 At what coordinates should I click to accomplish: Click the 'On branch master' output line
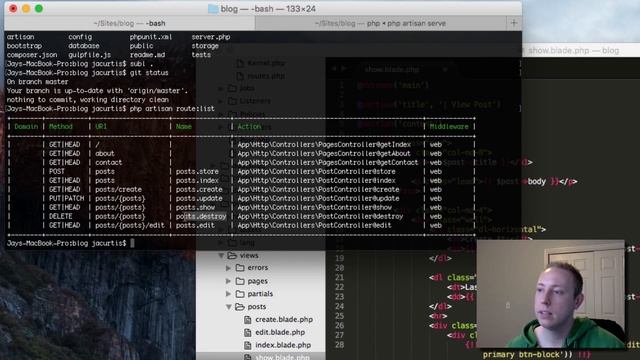click(37, 82)
